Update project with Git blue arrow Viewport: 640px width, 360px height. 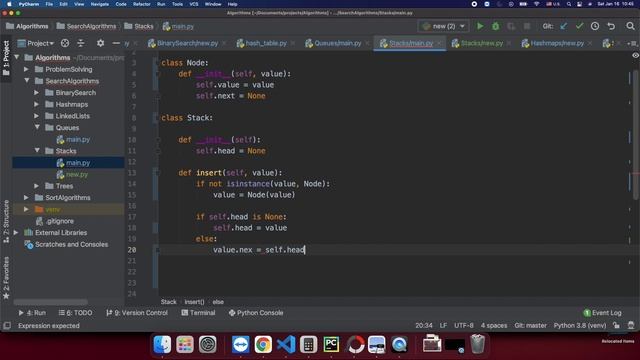tap(564, 26)
